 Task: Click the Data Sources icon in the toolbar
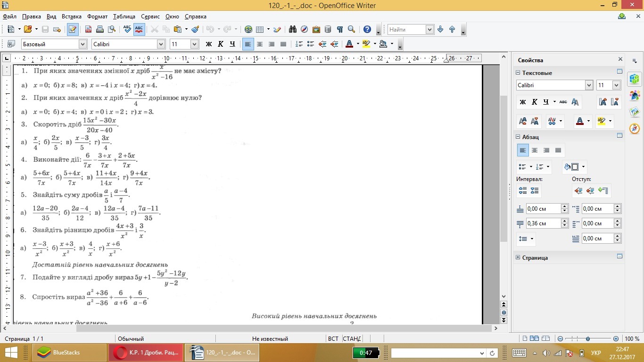(328, 29)
